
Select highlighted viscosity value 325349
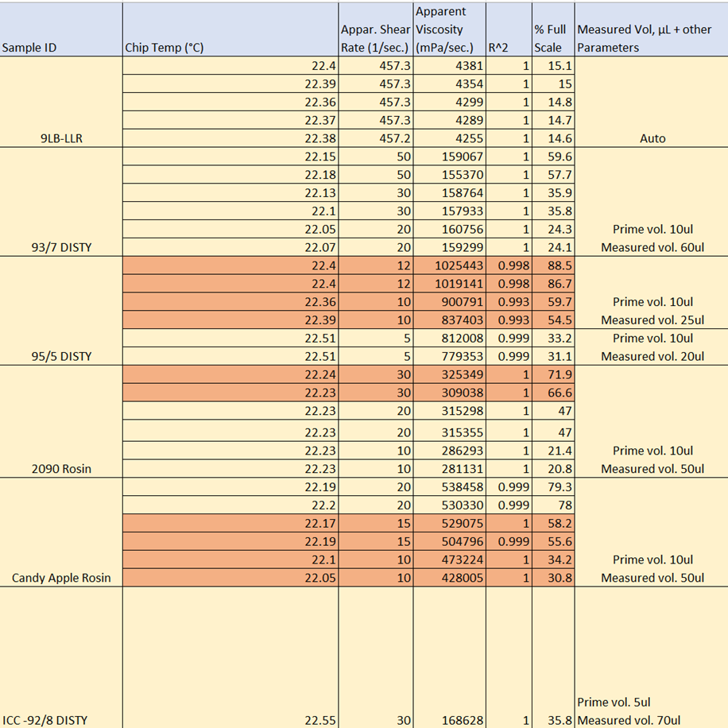(x=449, y=374)
